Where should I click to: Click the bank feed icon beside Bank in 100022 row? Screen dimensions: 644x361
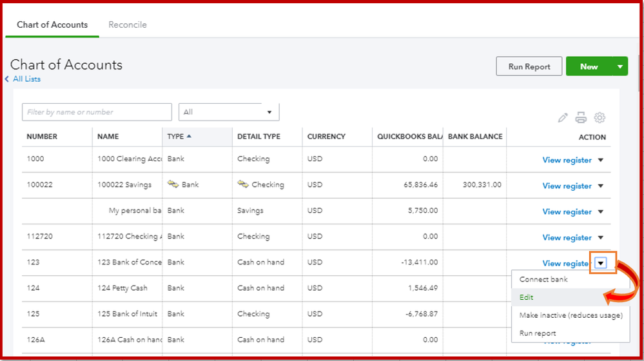click(x=173, y=184)
